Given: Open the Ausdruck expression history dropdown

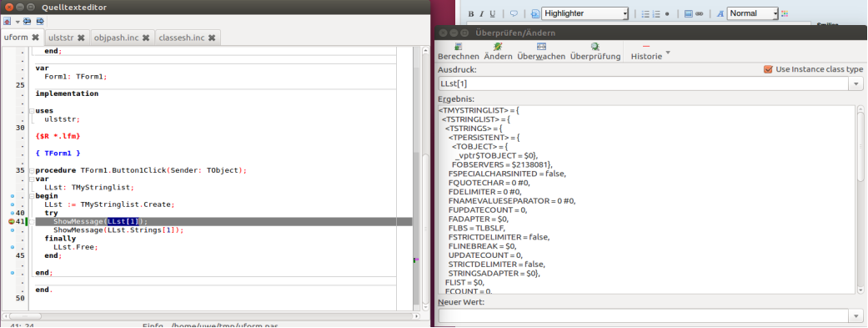Looking at the screenshot, I should click(855, 83).
